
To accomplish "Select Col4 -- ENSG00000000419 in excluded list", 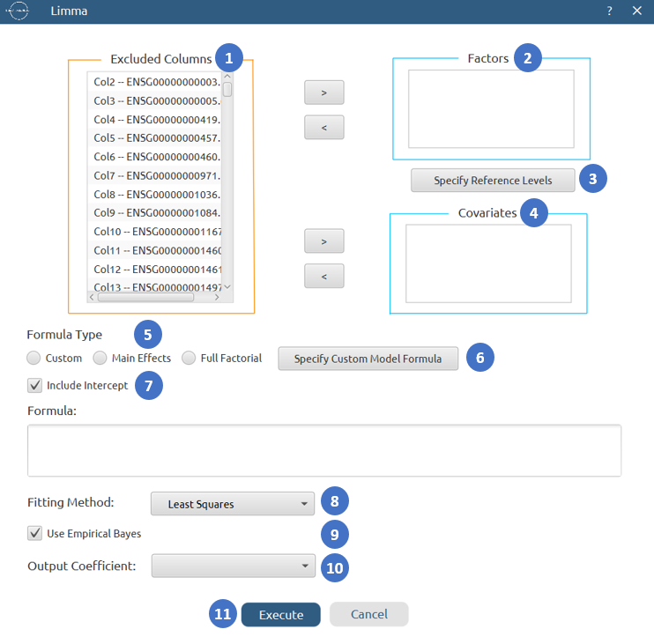I will [x=155, y=120].
